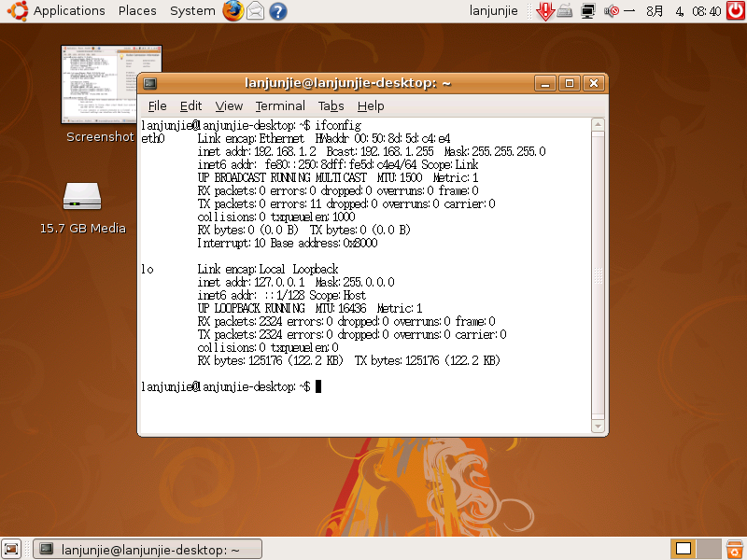Screen dimensions: 747x560
Task: Close the terminal window
Action: click(594, 83)
